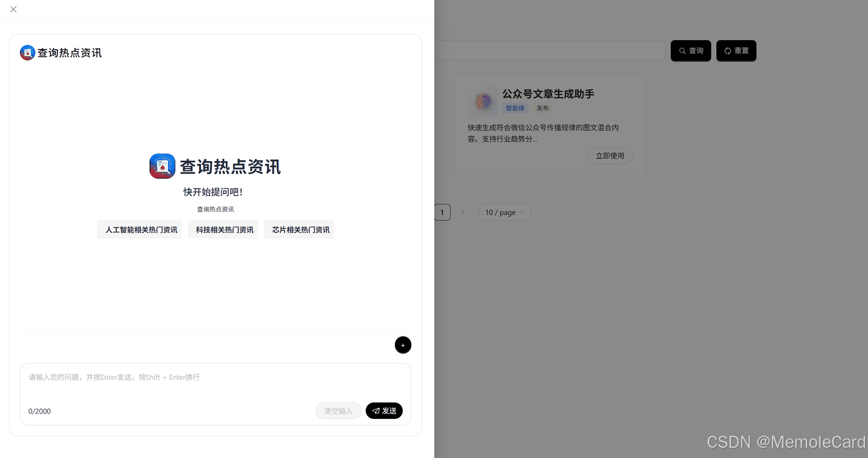Click 立即使用 on the agent card

pos(610,155)
